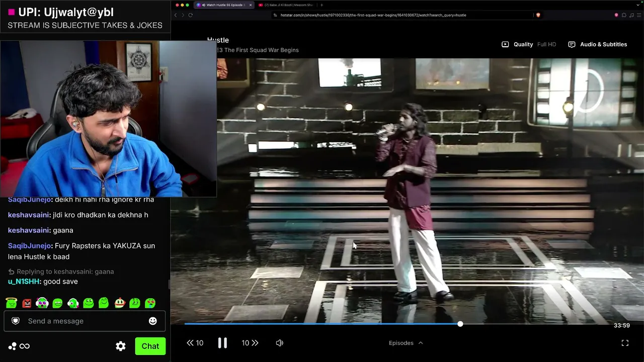
Task: Click the video progress bar handle
Action: click(460, 324)
